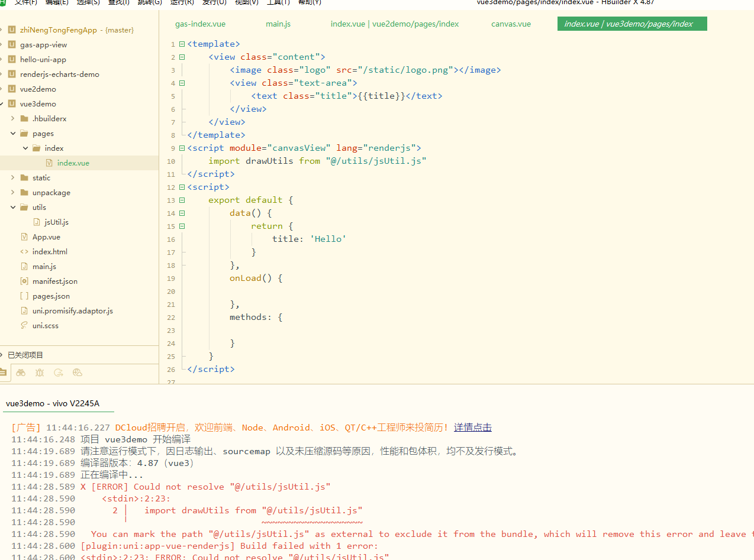Click the manifest.json gear file icon

tap(24, 281)
